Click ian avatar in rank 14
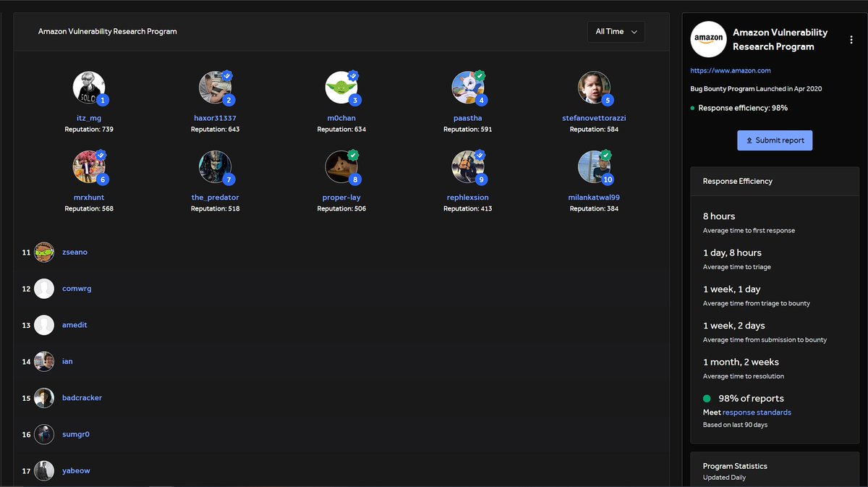The image size is (868, 487). tap(44, 361)
